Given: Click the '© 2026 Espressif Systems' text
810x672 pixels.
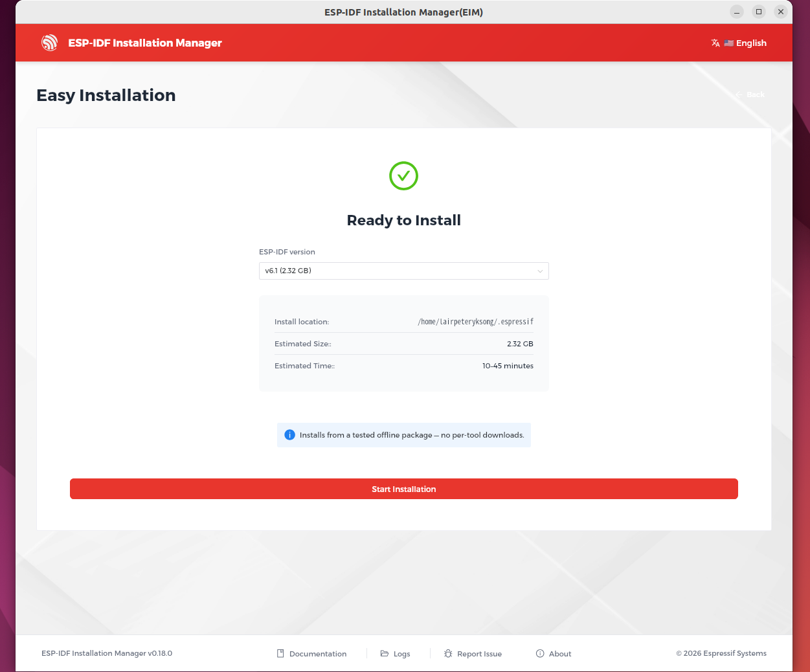Looking at the screenshot, I should pos(721,653).
